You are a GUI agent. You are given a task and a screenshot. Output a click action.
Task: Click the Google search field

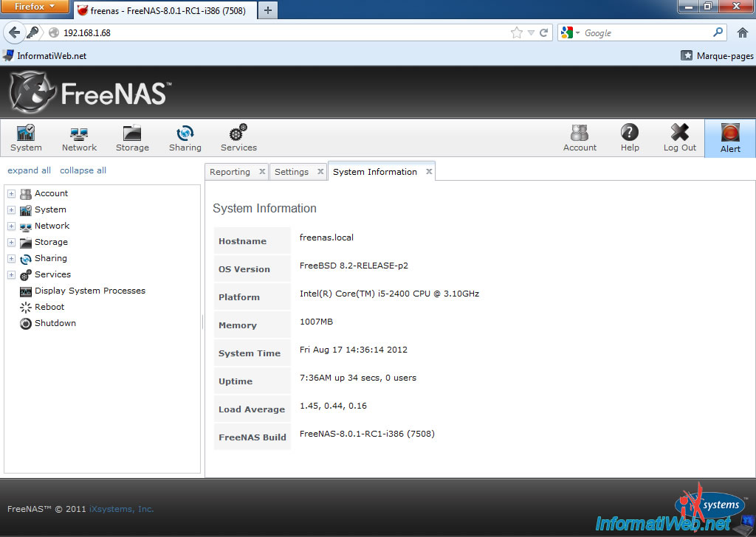point(646,32)
